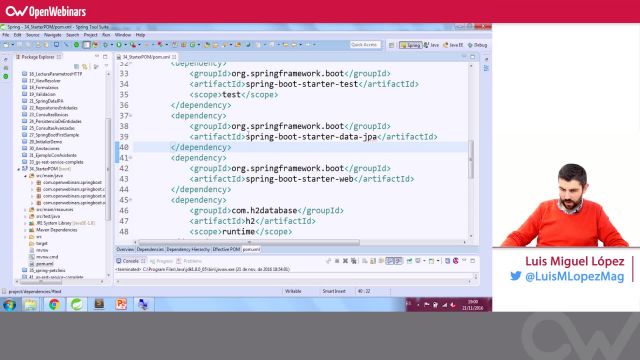Open the Spring perspective button
Viewport: 640px width, 360px height.
411,45
